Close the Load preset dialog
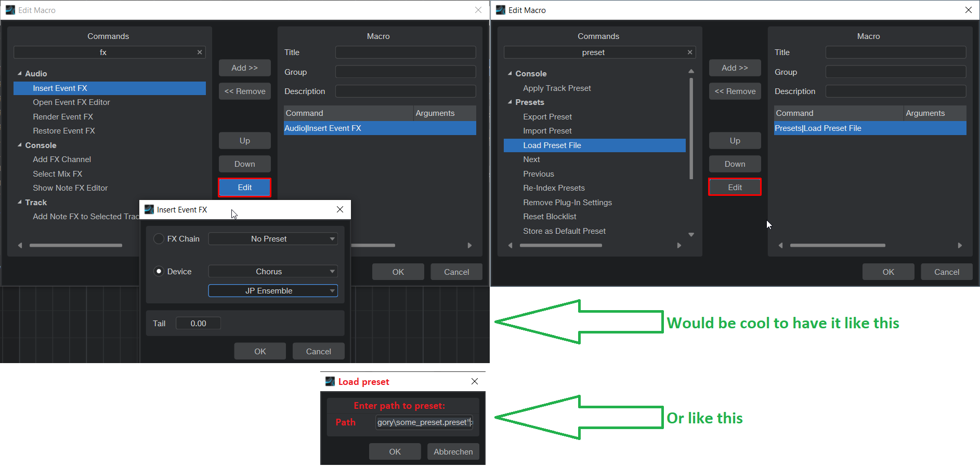This screenshot has width=980, height=467. pos(474,381)
